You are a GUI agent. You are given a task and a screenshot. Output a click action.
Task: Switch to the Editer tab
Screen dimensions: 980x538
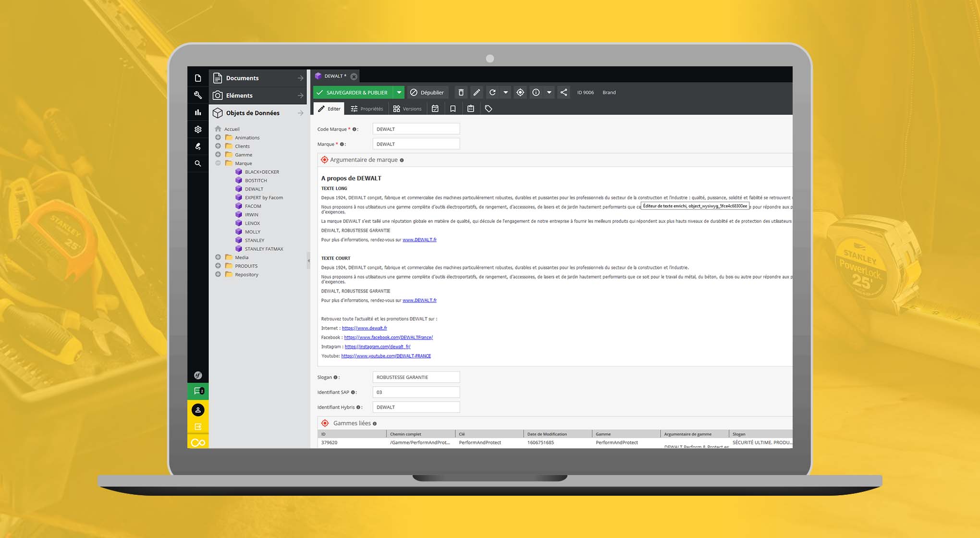329,109
